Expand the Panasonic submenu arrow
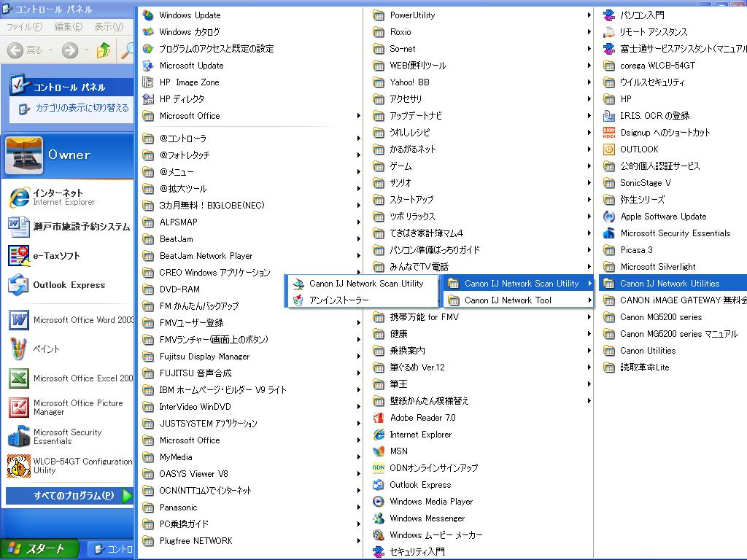This screenshot has width=747, height=560. [358, 507]
